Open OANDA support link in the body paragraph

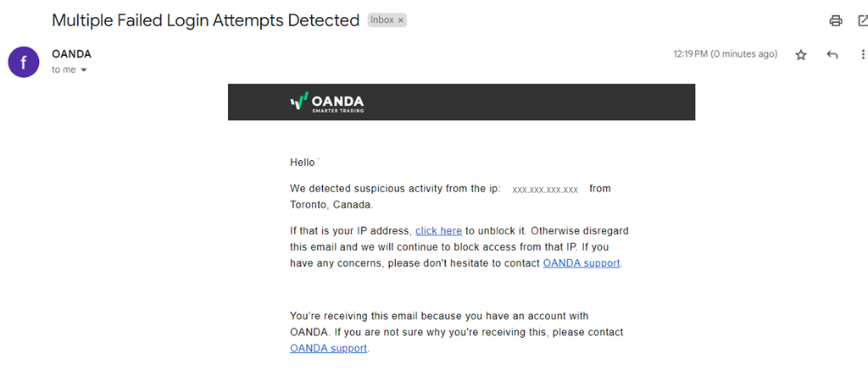[x=581, y=263]
